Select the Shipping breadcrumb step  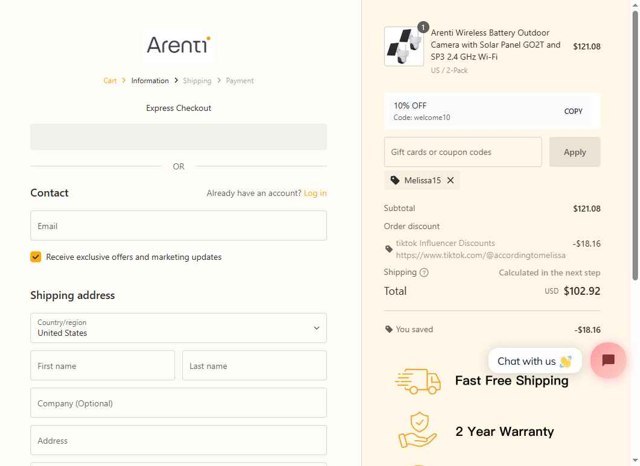(197, 81)
